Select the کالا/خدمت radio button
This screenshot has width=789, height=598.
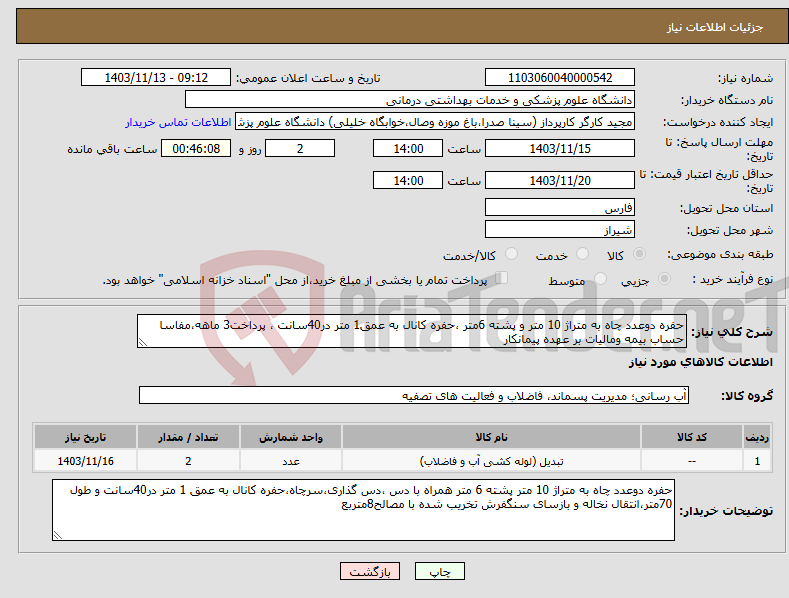click(x=511, y=254)
